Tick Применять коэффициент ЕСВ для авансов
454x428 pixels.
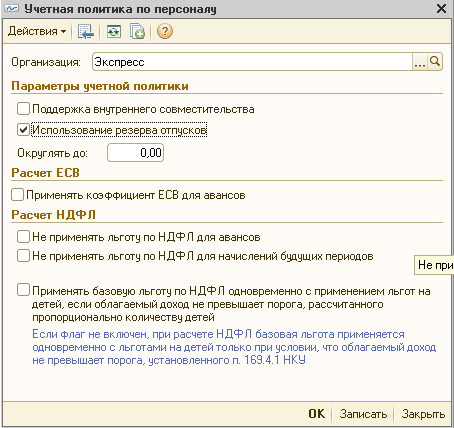tap(17, 195)
